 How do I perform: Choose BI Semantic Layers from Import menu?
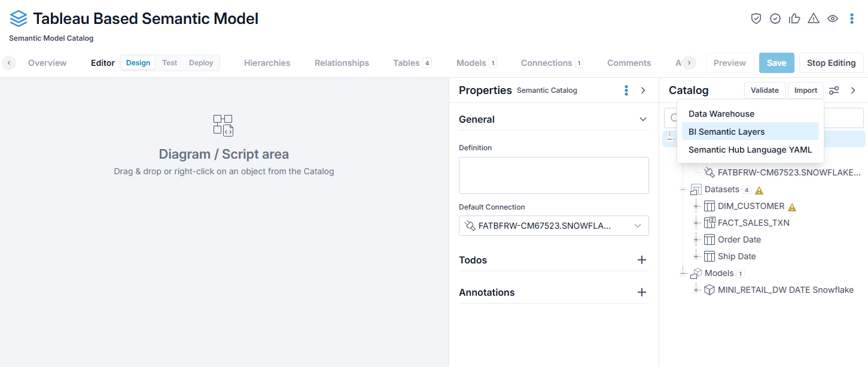point(750,132)
